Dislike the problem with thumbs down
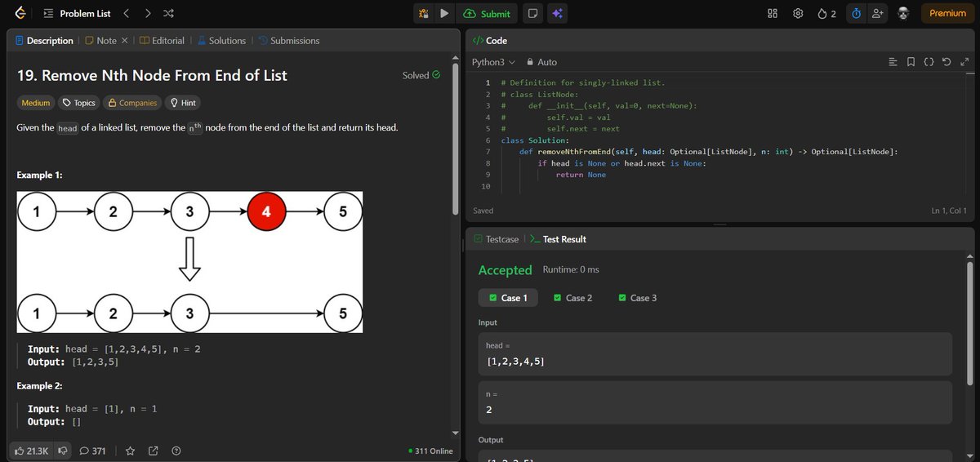The height and width of the screenshot is (462, 980). point(62,451)
